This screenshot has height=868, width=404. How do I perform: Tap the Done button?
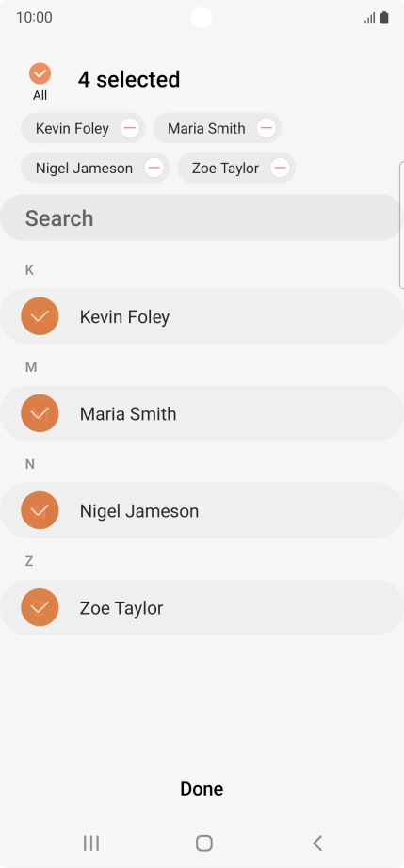[202, 789]
